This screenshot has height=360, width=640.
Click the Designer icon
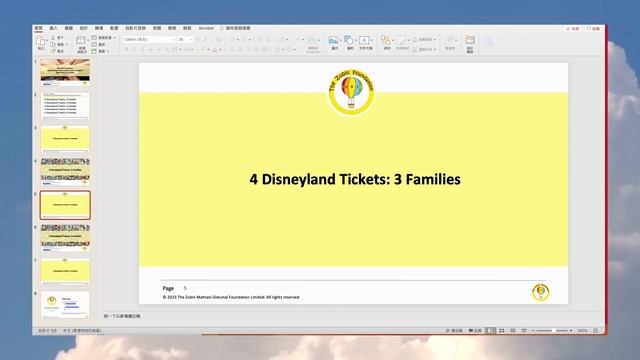point(470,40)
